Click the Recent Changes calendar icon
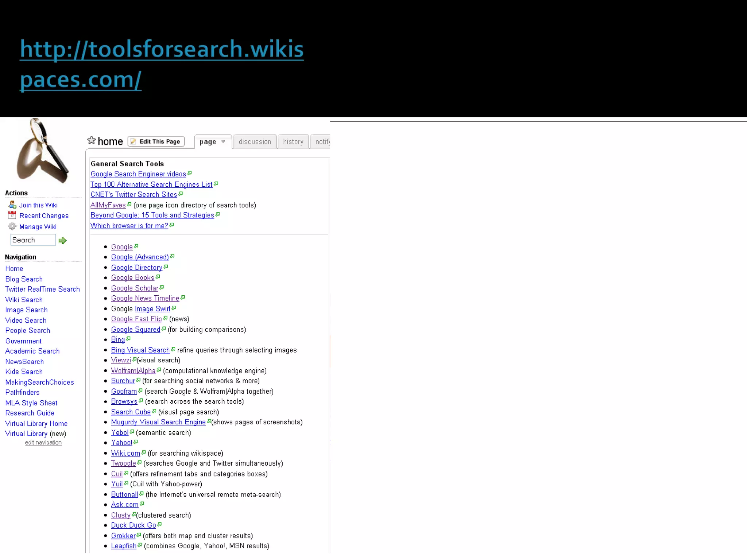 click(x=12, y=215)
